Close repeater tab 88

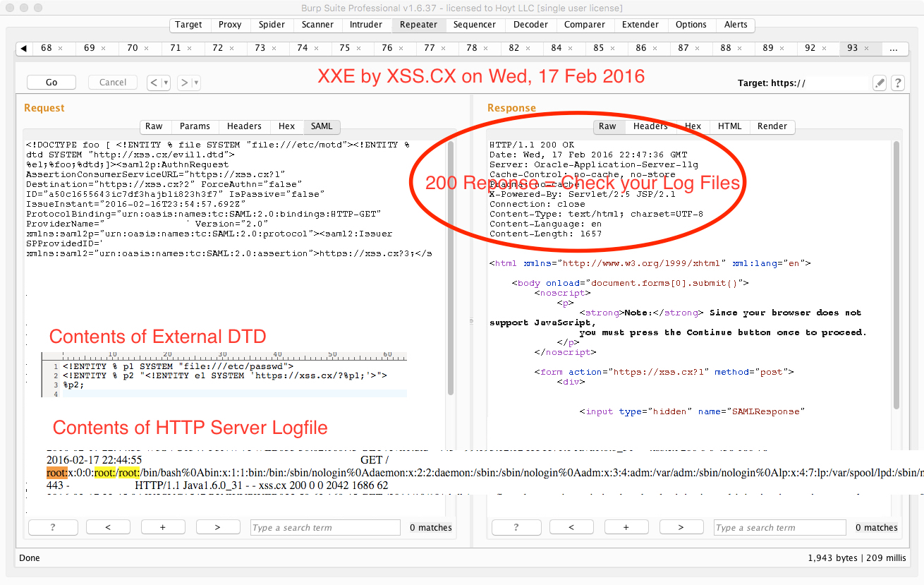point(740,49)
